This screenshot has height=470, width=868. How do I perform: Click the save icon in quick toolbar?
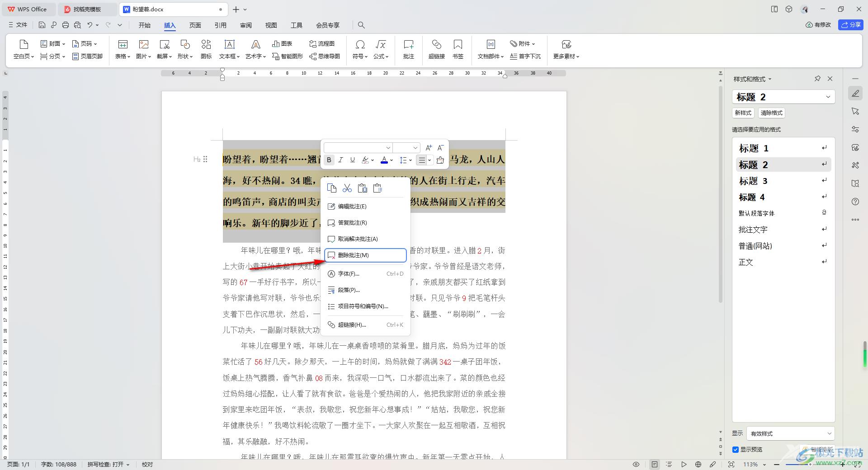[x=42, y=25]
